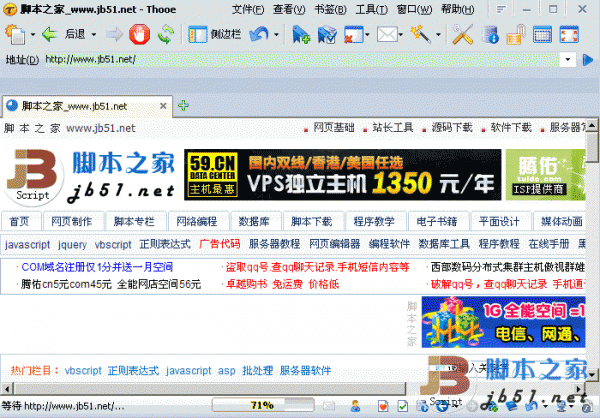Click the popup blocker window icon

tap(353, 34)
